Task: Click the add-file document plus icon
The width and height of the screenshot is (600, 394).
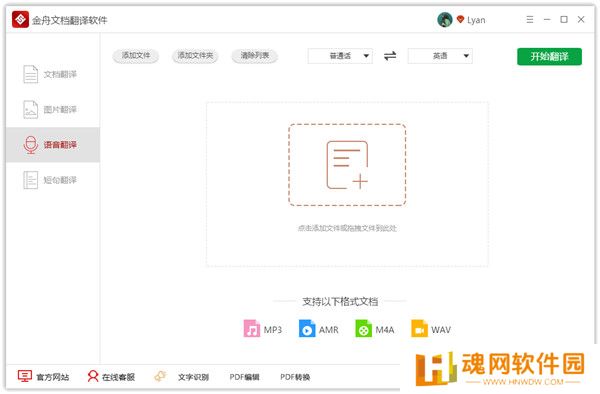Action: point(347,165)
